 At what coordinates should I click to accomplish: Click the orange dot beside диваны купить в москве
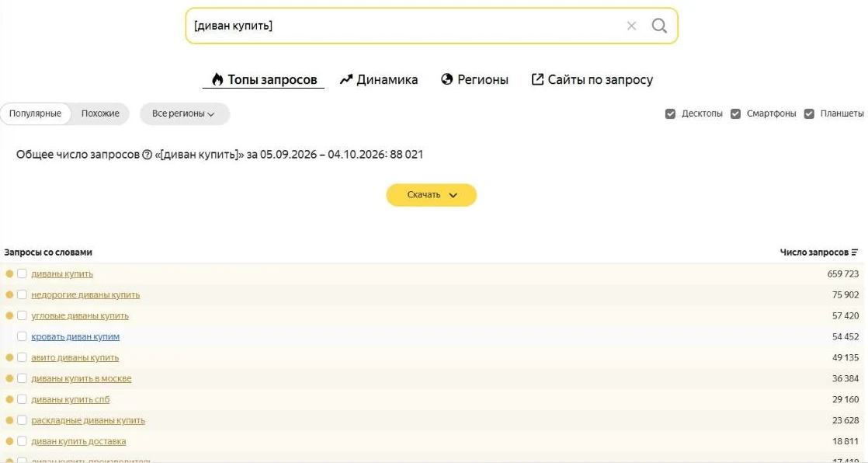9,378
